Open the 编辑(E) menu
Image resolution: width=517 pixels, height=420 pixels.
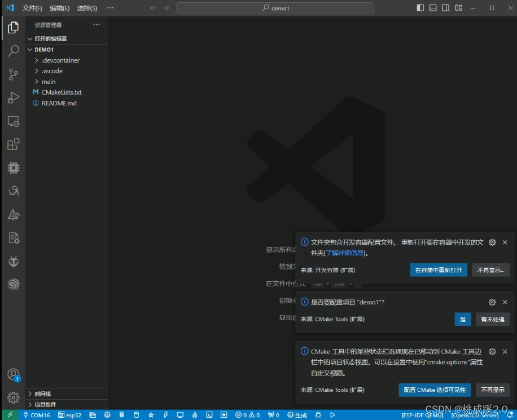tap(59, 8)
